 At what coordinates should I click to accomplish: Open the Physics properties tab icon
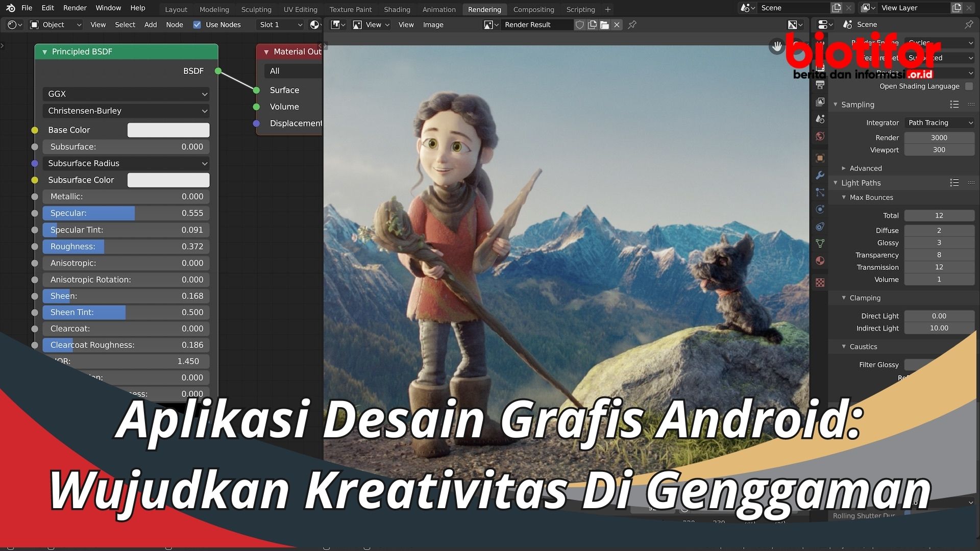(x=820, y=209)
